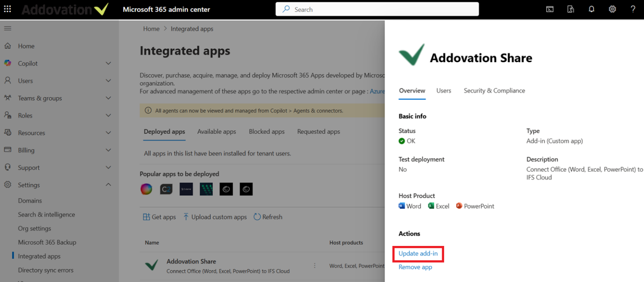Expand Teams & groups menu
The image size is (644, 282).
click(108, 98)
